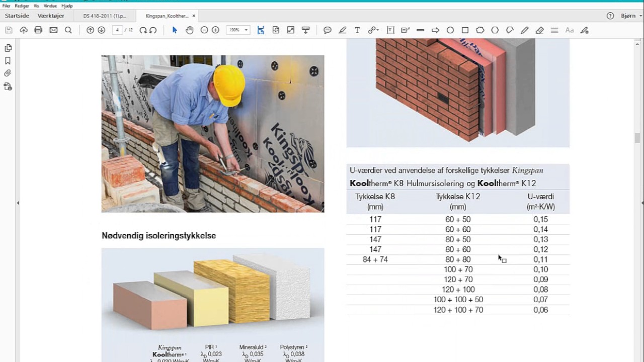This screenshot has height=362, width=644.
Task: Open the page thumbnails panel
Action: [8, 48]
